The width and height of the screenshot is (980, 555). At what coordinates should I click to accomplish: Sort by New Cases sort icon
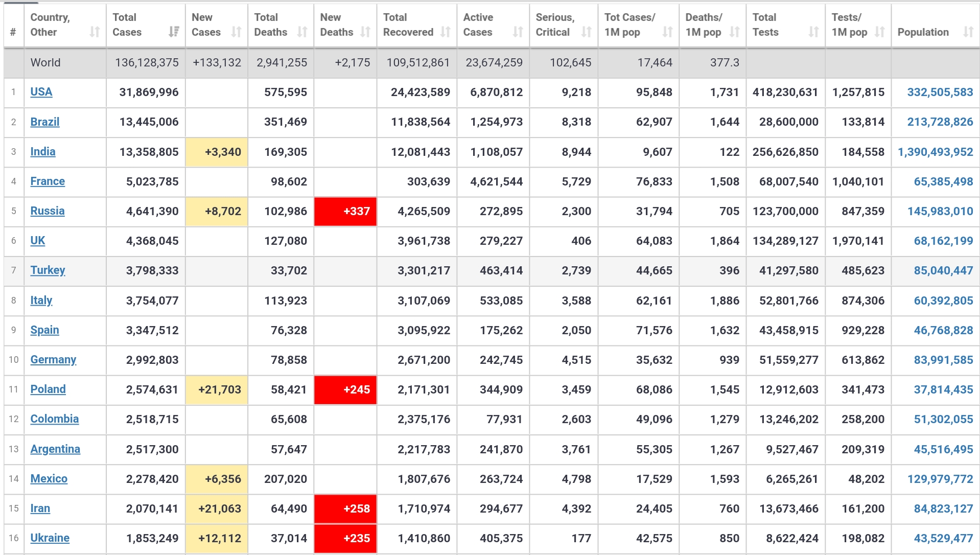(236, 32)
